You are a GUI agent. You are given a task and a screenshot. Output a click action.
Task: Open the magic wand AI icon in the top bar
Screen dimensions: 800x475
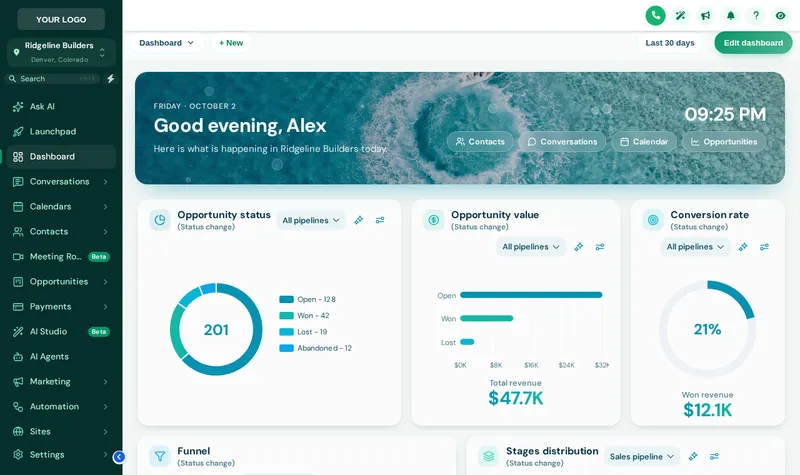coord(680,16)
